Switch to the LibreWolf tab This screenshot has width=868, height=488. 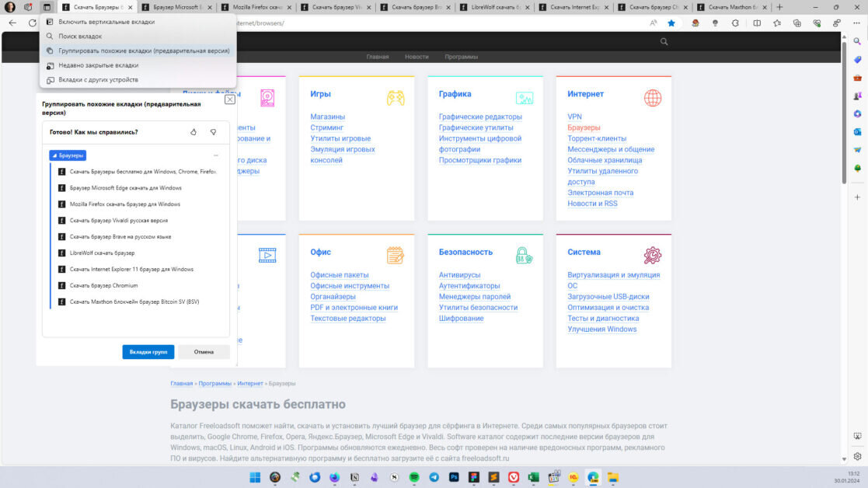493,7
